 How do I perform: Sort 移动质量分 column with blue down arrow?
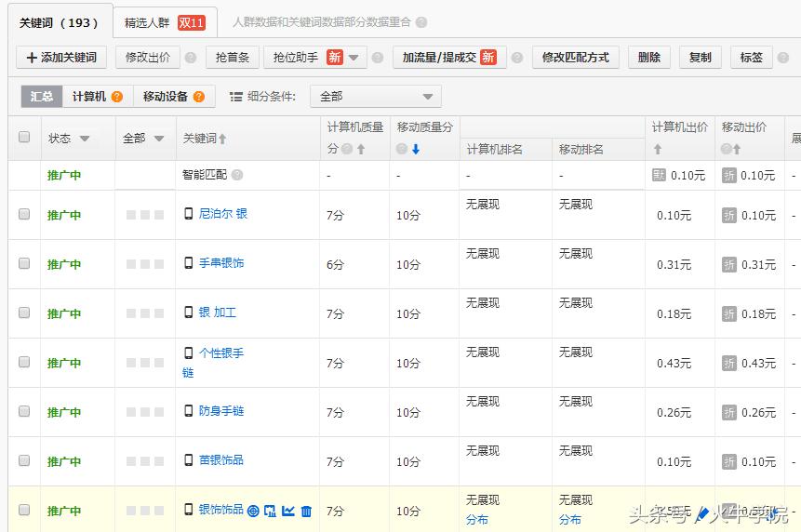(x=416, y=149)
